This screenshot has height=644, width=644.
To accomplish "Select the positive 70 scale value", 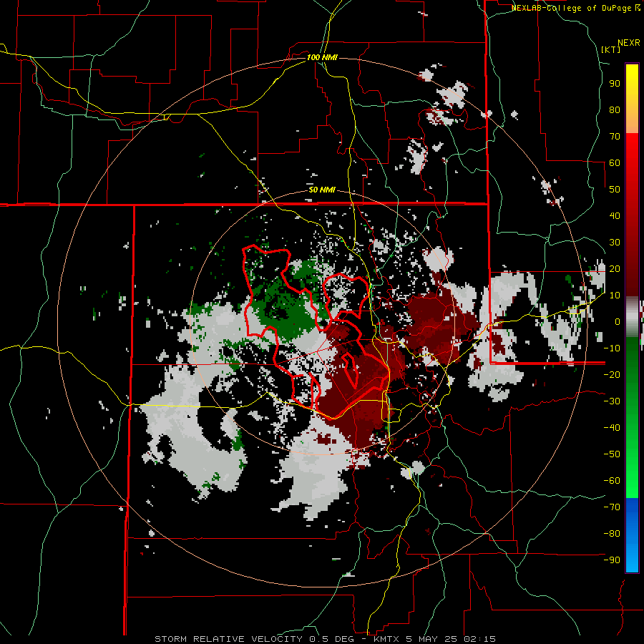I will 615,137.
